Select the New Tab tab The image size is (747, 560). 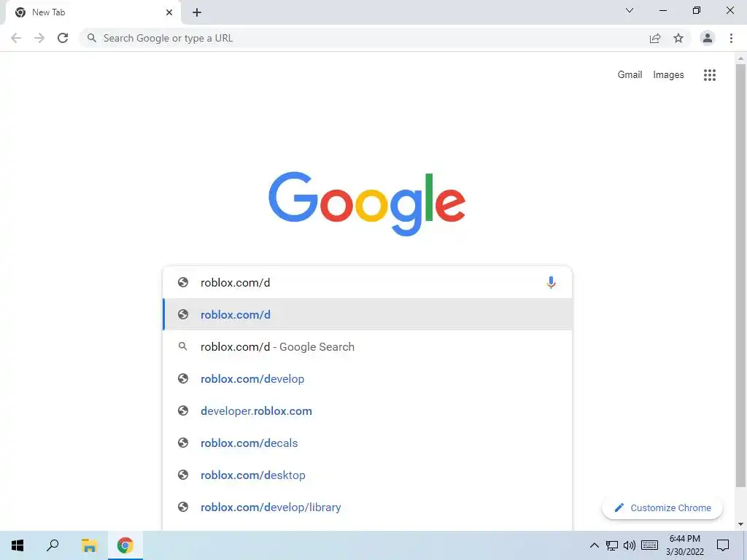click(x=93, y=12)
